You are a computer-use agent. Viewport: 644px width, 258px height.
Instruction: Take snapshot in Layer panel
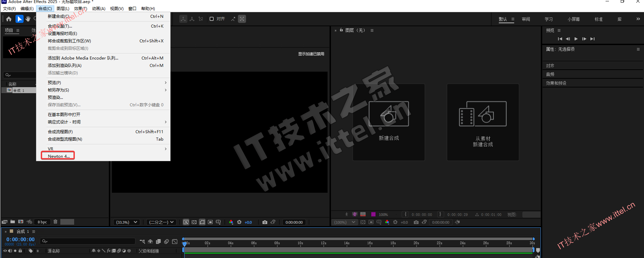[416, 222]
